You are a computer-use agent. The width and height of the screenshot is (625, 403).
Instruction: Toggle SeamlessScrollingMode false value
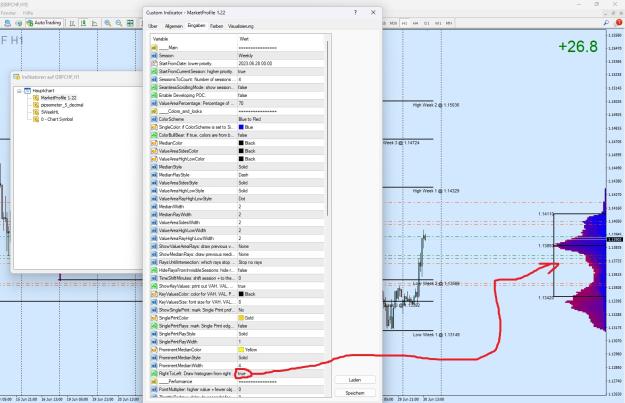(x=281, y=87)
